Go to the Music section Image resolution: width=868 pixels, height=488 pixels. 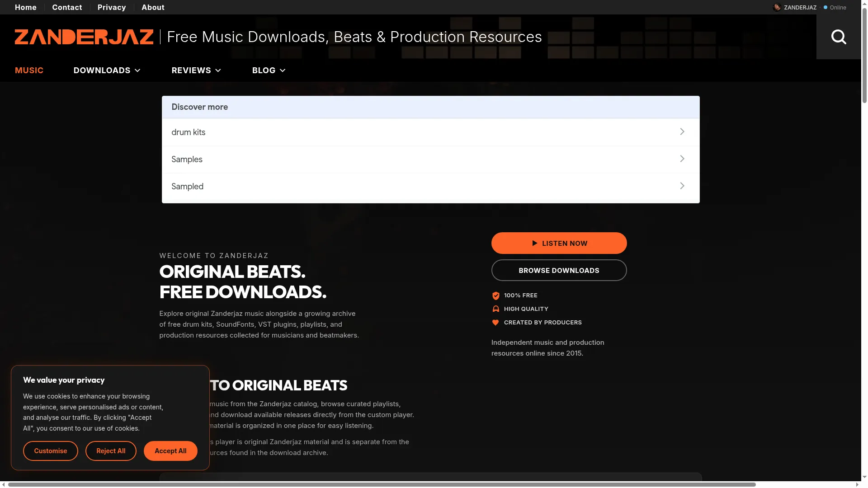pyautogui.click(x=29, y=70)
